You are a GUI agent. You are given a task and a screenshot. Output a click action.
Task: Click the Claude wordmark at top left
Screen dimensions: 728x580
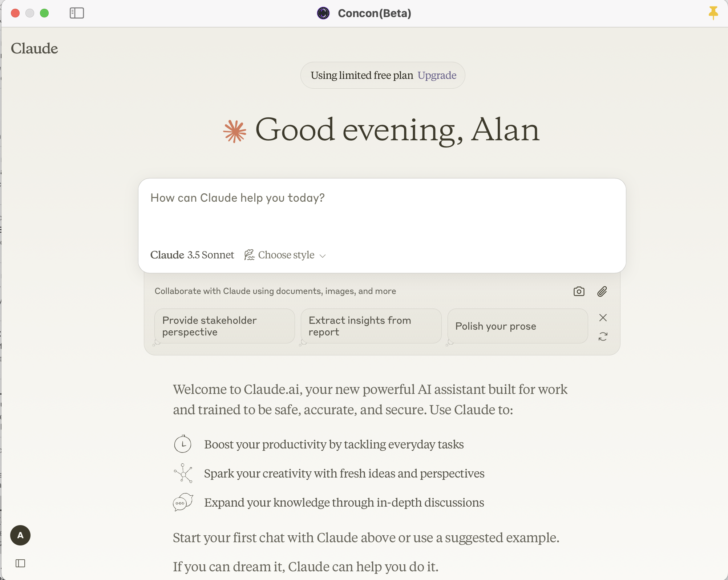pyautogui.click(x=35, y=48)
